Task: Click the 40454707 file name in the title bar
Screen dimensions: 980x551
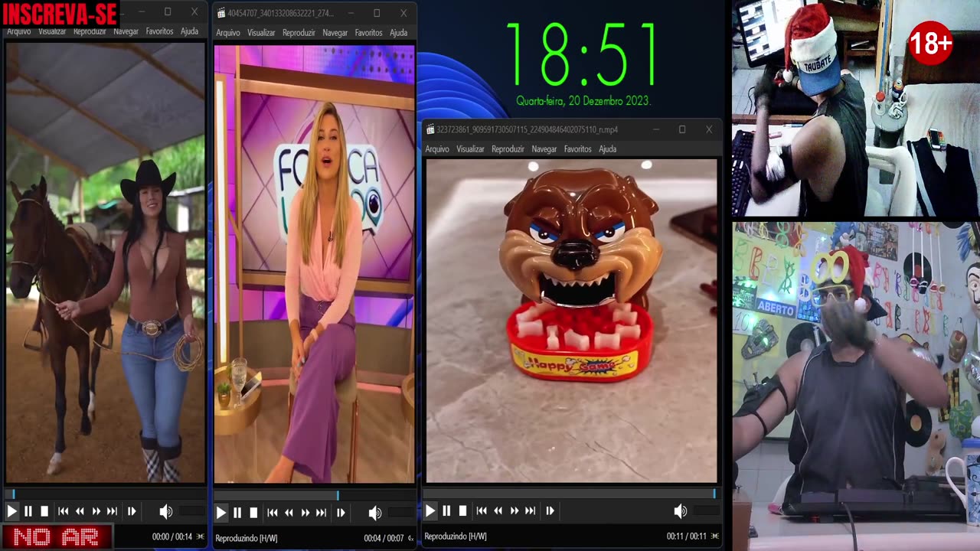Action: pyautogui.click(x=280, y=13)
